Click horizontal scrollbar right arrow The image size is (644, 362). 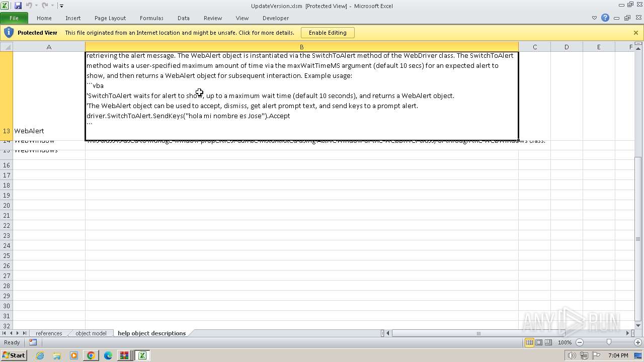coord(628,333)
